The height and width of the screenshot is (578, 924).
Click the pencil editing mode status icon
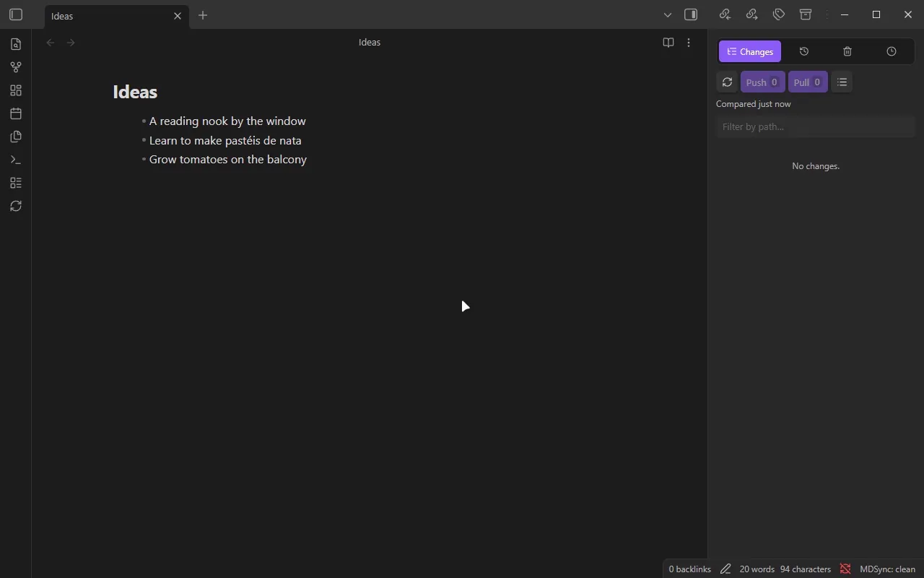(x=725, y=569)
